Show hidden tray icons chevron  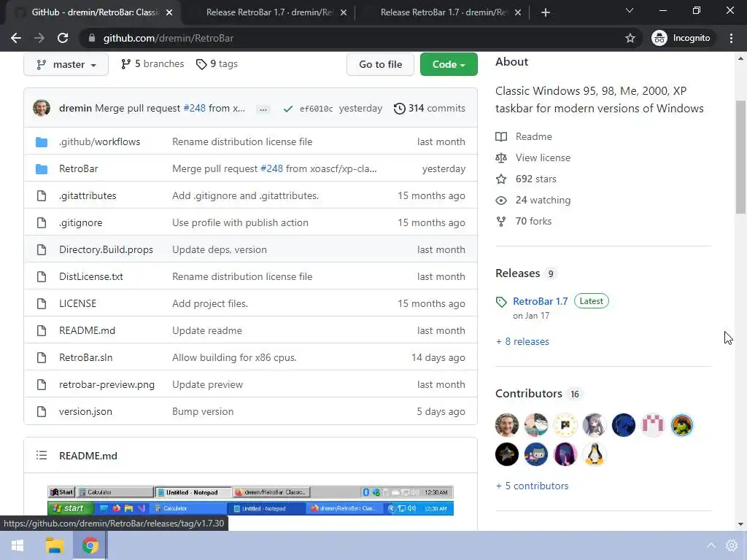point(711,545)
